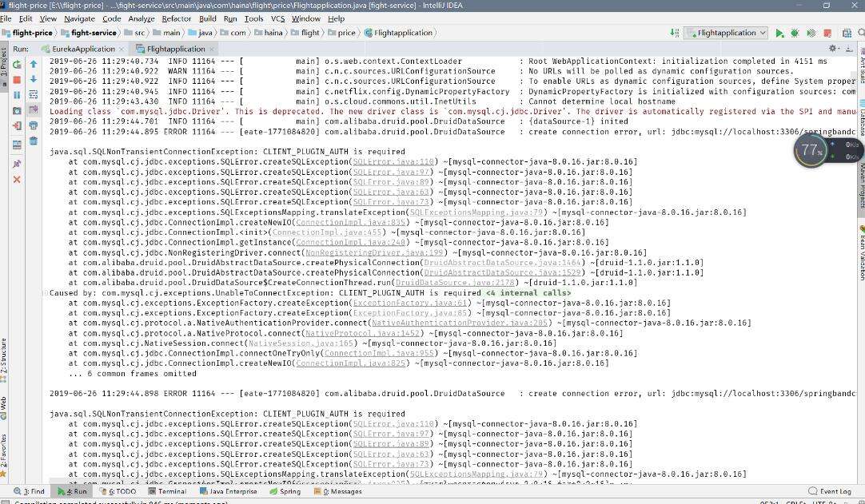Click the 77% memory indicator widget

[x=811, y=150]
